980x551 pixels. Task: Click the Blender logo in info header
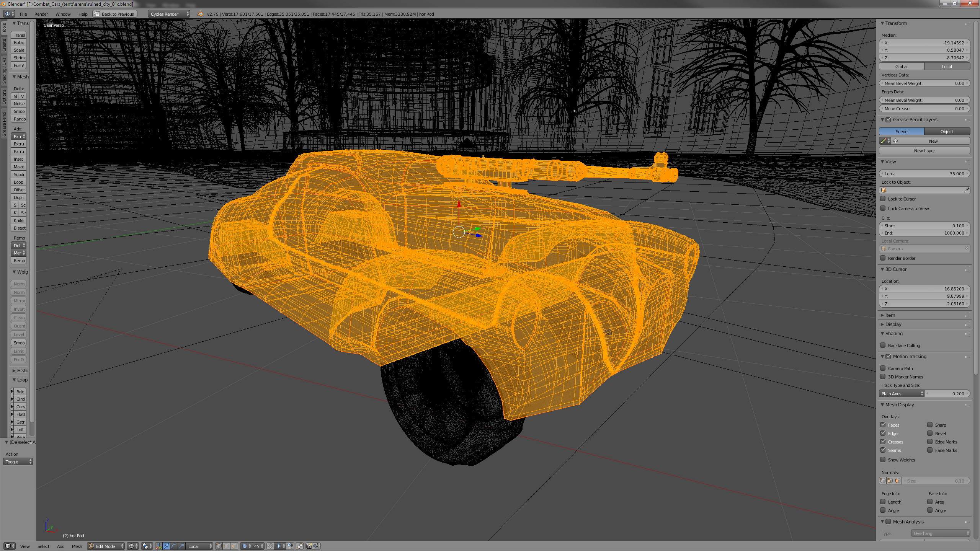point(200,14)
